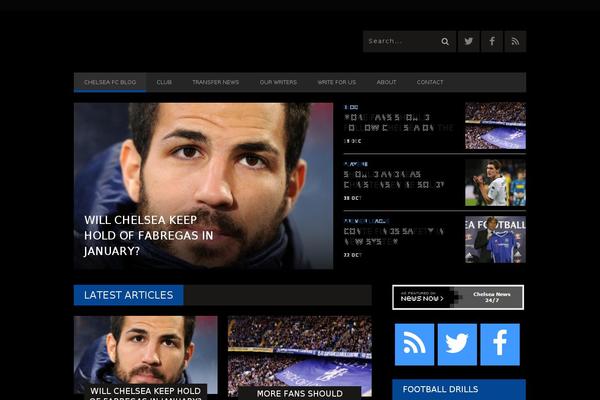Open the Facebook icon in header
The height and width of the screenshot is (400, 600).
[492, 41]
